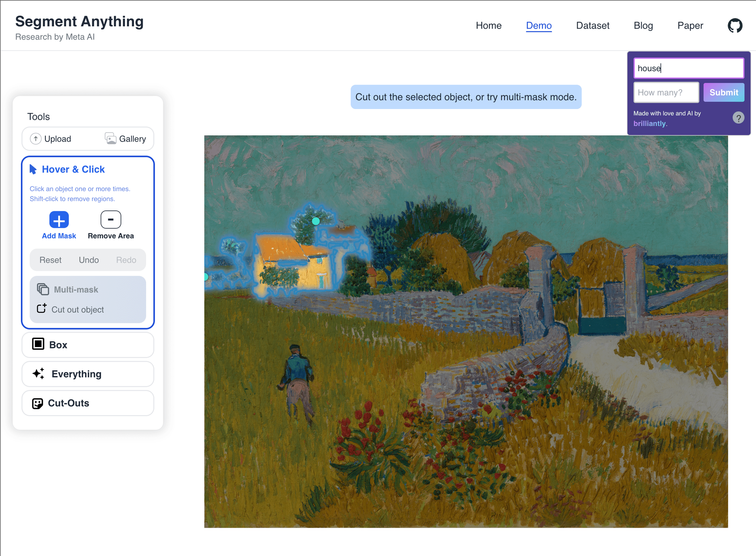Click the teal mask point on tree
The height and width of the screenshot is (556, 756).
[x=316, y=221]
